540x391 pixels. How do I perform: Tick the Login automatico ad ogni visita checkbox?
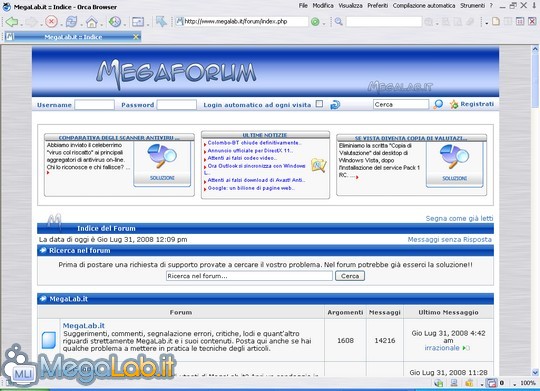click(x=319, y=104)
